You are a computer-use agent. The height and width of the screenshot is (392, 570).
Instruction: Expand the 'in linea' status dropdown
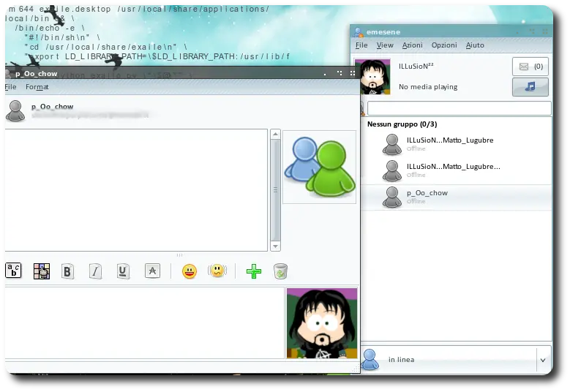click(543, 360)
